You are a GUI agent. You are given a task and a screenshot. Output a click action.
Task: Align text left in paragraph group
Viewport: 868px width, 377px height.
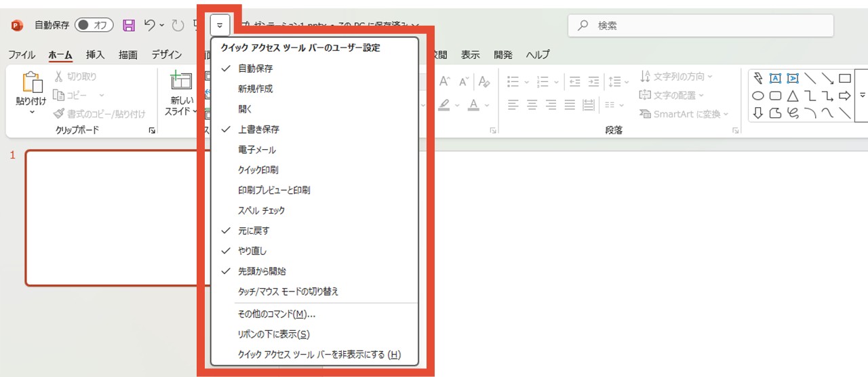coord(513,104)
